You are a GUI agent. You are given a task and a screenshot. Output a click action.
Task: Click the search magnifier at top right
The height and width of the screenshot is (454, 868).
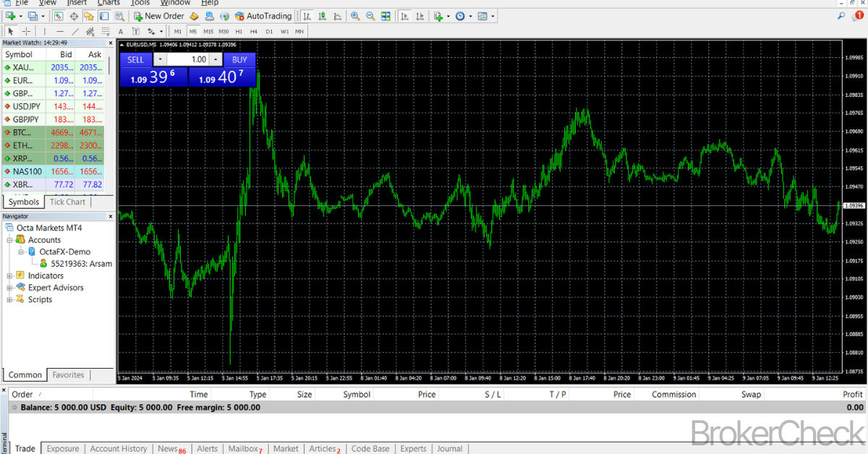(x=842, y=15)
